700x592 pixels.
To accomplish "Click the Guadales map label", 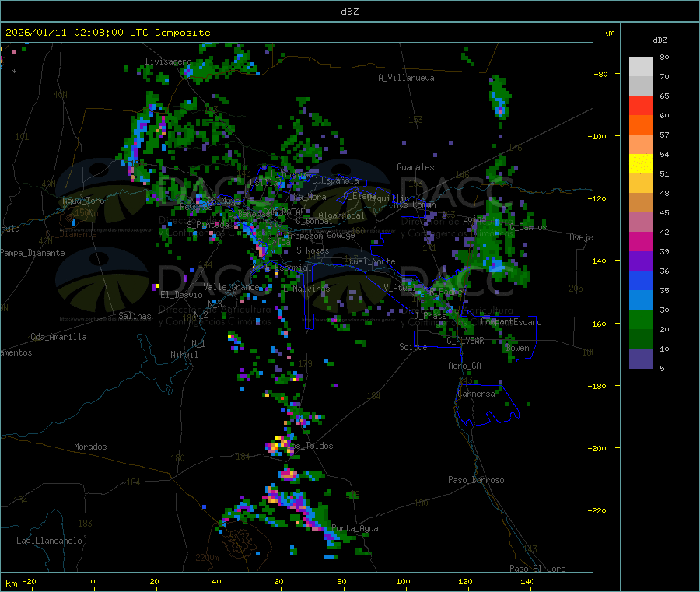I will pos(415,167).
